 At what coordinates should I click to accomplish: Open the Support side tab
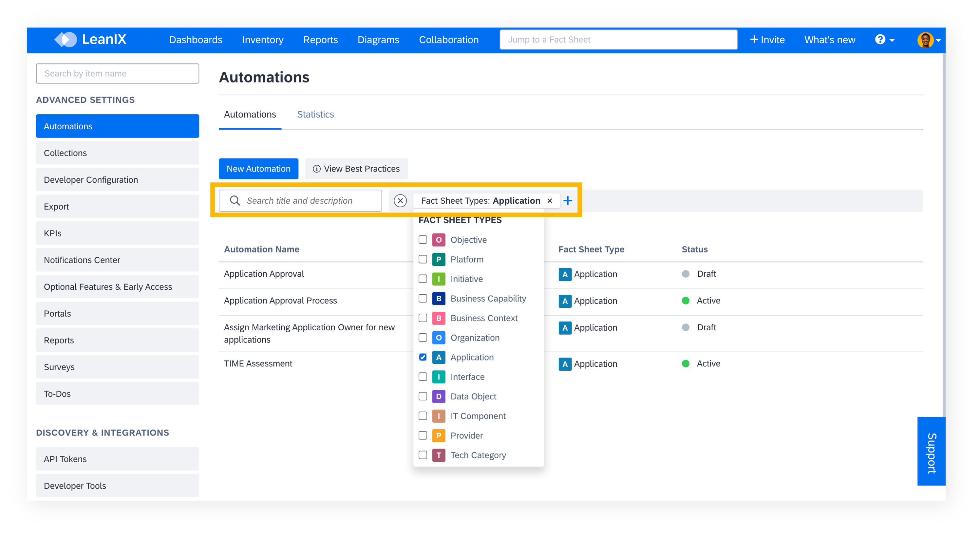coord(931,451)
